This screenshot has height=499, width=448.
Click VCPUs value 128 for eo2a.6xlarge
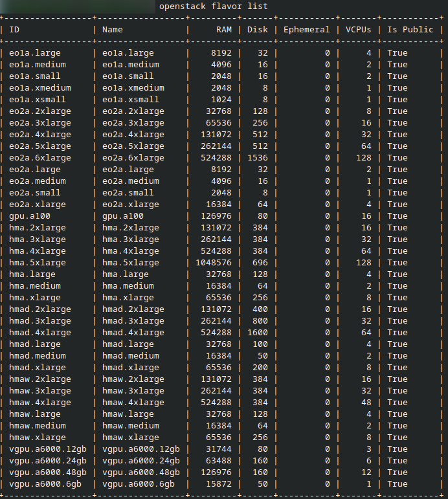364,158
